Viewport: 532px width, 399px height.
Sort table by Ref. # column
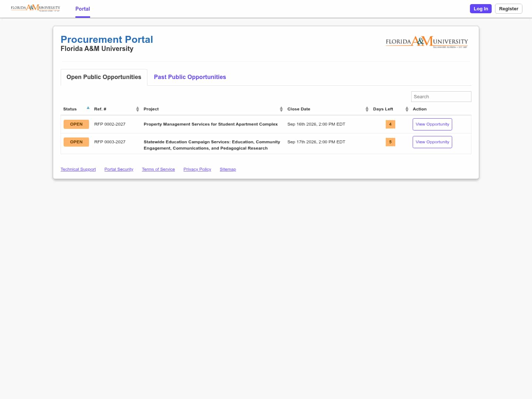coord(137,109)
